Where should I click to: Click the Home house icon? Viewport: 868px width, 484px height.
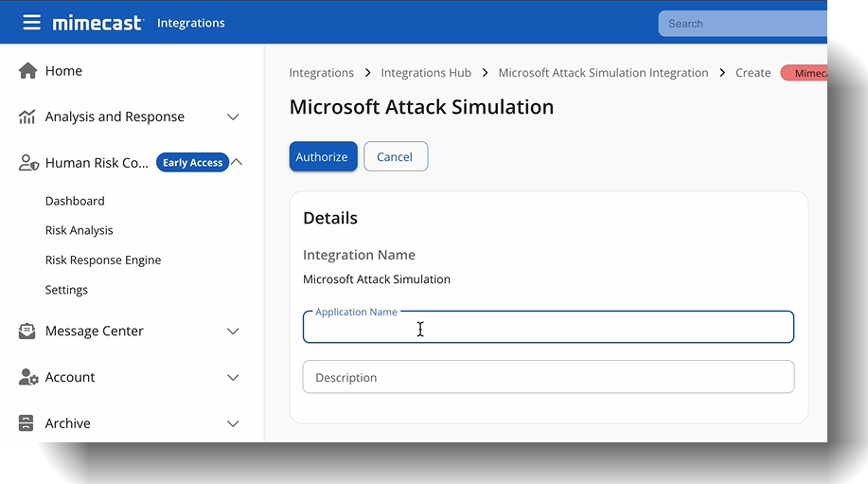click(27, 71)
